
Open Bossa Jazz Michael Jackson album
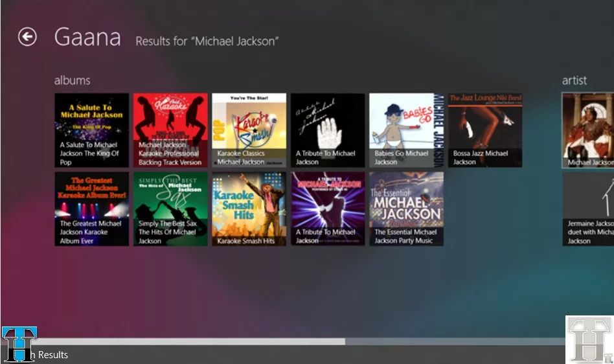(485, 130)
